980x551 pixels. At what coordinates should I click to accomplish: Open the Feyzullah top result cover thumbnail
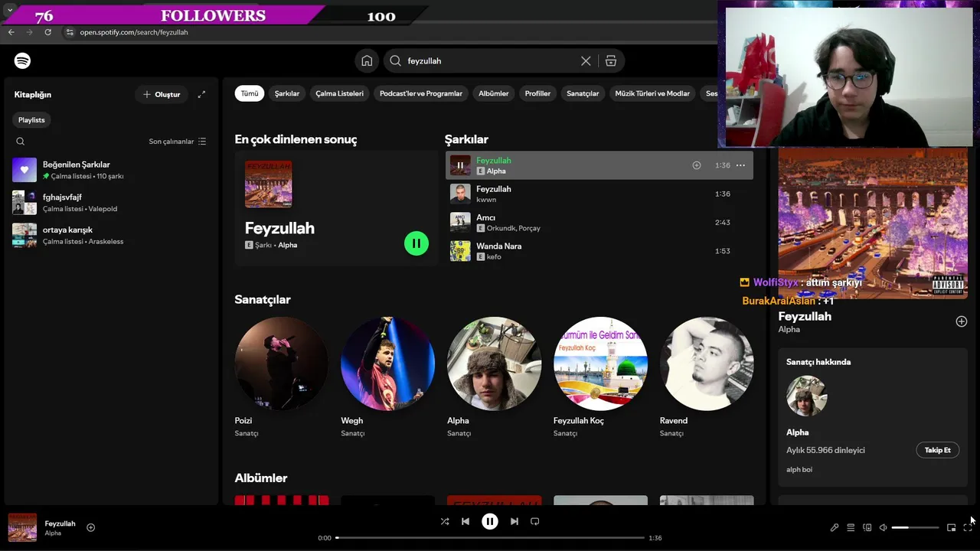pyautogui.click(x=268, y=184)
